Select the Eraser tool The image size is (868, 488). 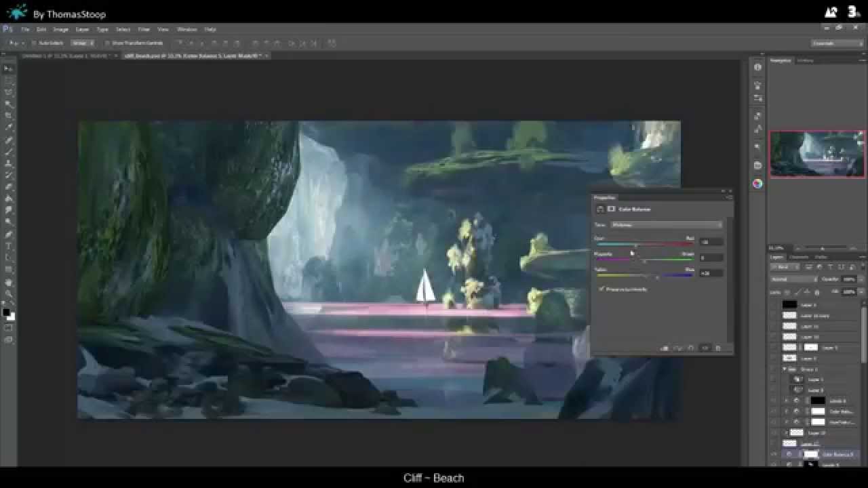[8, 186]
